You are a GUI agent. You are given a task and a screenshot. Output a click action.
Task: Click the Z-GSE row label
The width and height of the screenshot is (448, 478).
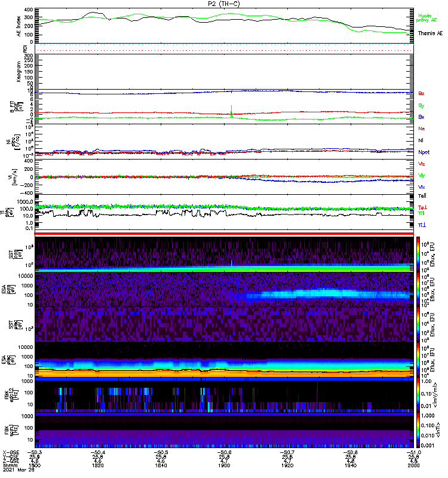coord(11,461)
